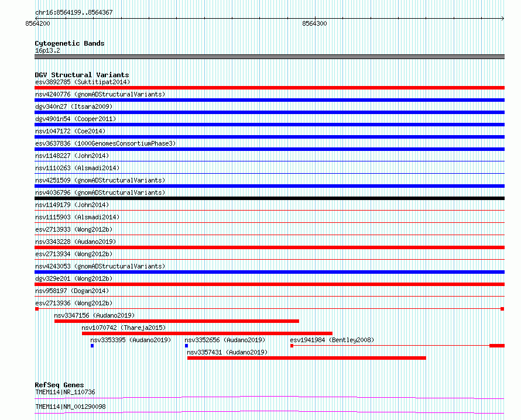The height and width of the screenshot is (420, 521).
Task: Click the blue bar of dgv340n27
Action: pos(269,112)
